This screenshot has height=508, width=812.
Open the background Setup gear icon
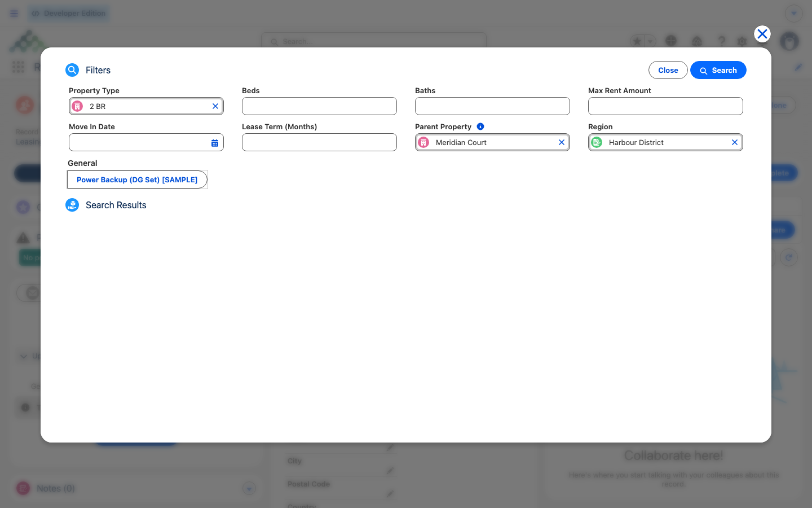(x=742, y=41)
